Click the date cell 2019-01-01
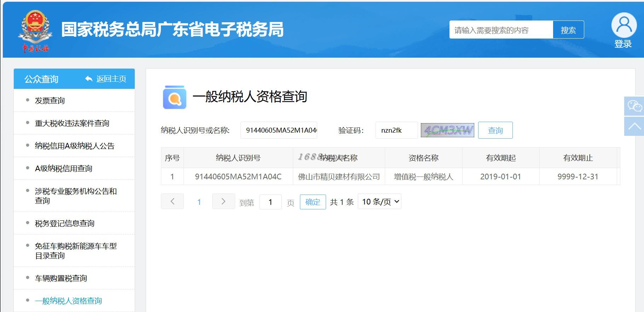This screenshot has width=644, height=312. (x=501, y=177)
